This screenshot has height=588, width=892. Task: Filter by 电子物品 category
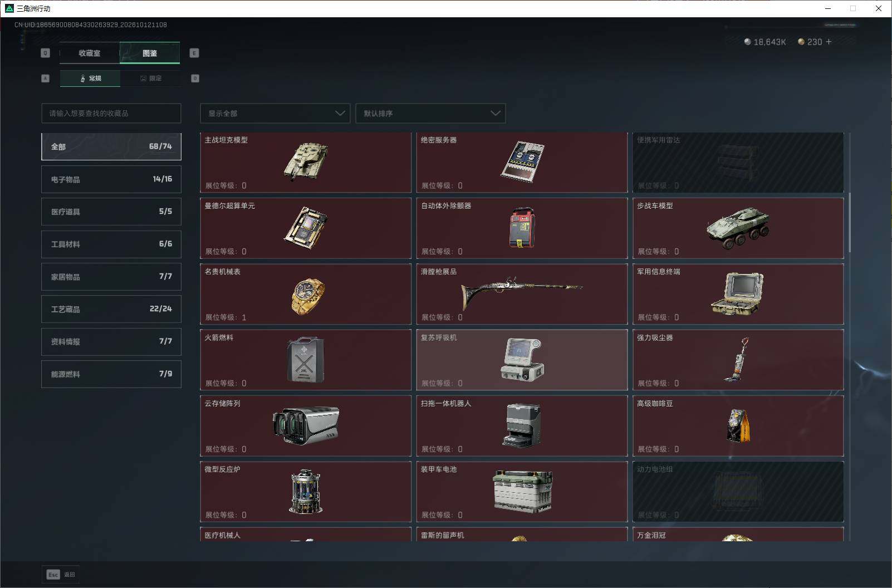(x=111, y=179)
